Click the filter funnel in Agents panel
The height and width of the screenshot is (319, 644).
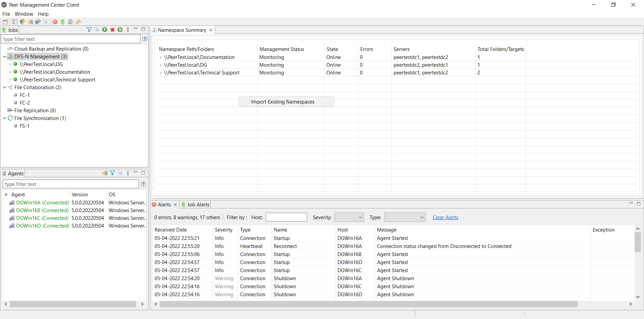point(112,173)
